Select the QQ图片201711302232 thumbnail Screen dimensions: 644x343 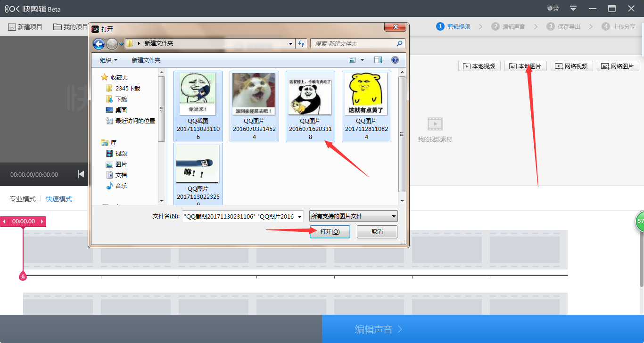click(198, 174)
